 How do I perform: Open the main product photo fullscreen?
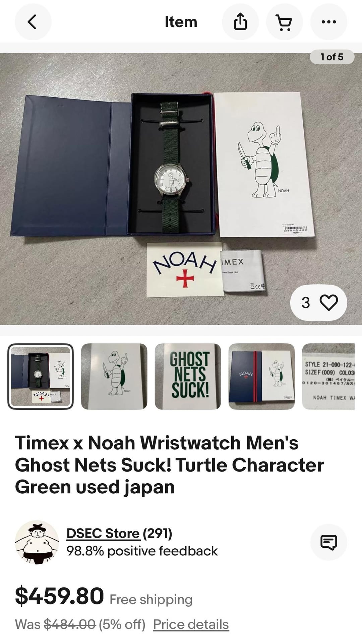pos(181,189)
